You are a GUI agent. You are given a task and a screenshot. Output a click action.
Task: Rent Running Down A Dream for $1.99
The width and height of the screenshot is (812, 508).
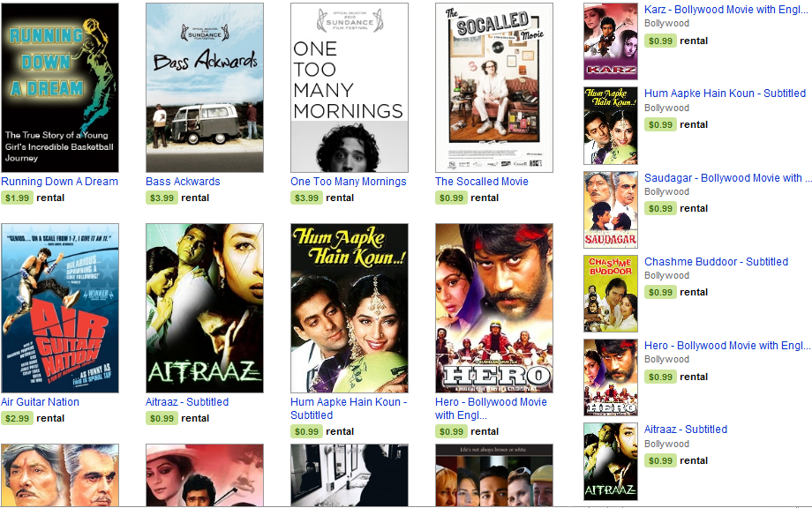tap(17, 198)
